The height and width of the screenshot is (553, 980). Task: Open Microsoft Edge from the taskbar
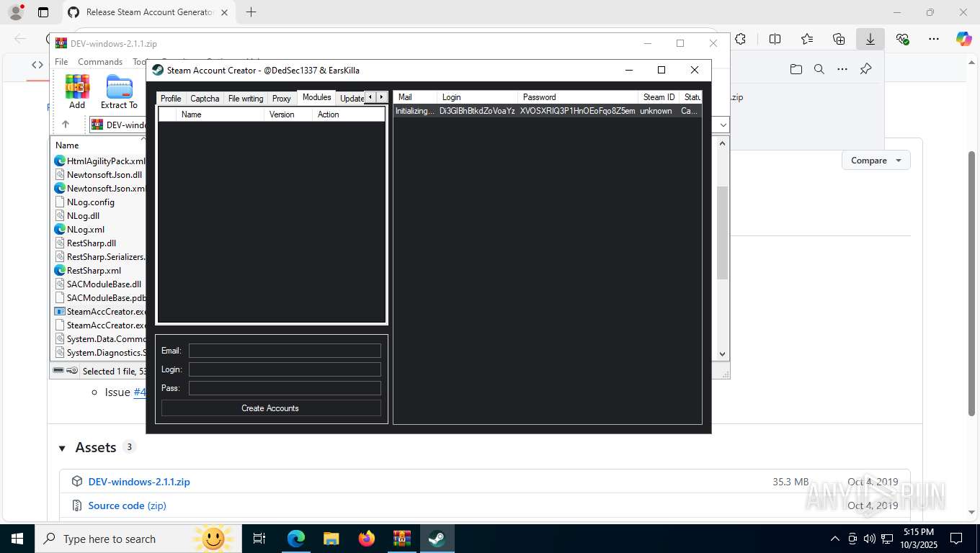coord(296,539)
